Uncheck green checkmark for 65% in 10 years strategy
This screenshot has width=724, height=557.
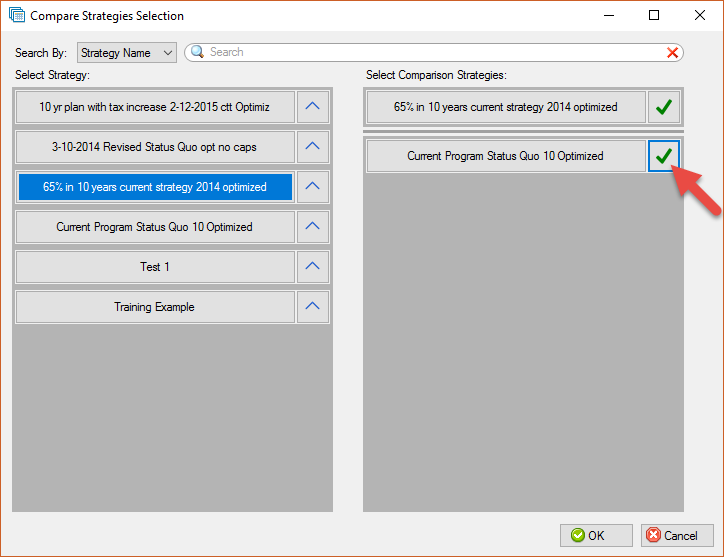664,107
